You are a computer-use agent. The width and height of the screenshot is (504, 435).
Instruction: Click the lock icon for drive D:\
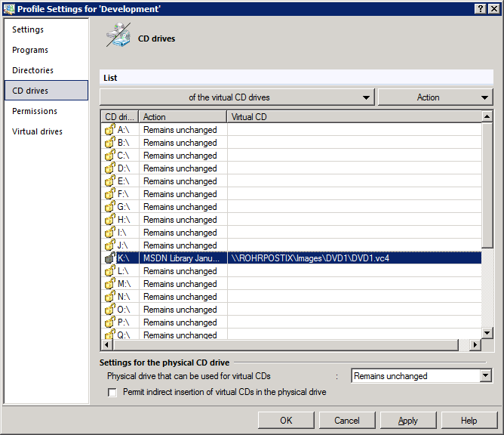(109, 168)
